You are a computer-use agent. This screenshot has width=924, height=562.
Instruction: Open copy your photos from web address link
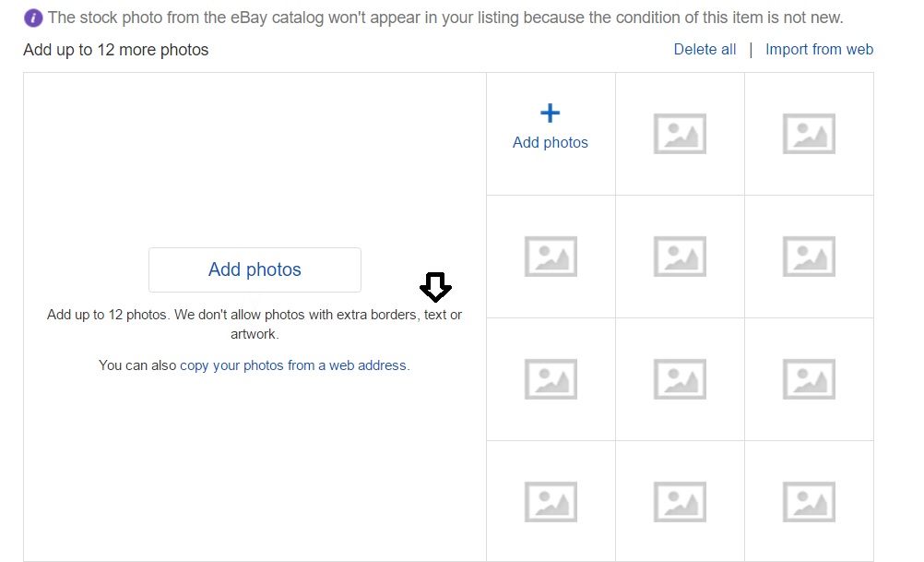coord(294,365)
